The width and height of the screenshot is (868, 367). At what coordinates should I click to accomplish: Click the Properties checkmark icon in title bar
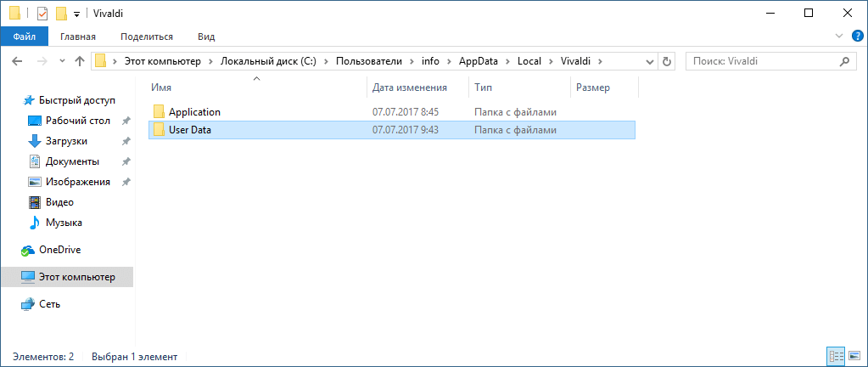[42, 13]
